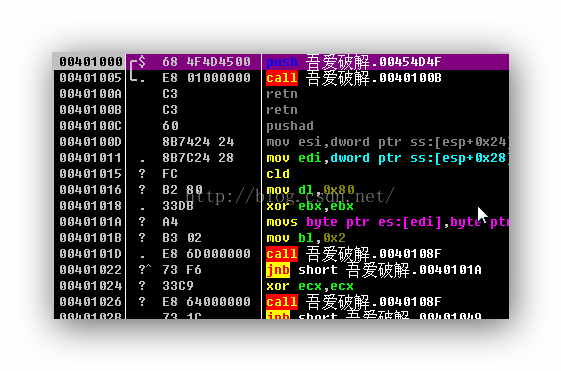The width and height of the screenshot is (561, 371).
Task: Click hex bytes 73 F6
Action: click(x=182, y=270)
